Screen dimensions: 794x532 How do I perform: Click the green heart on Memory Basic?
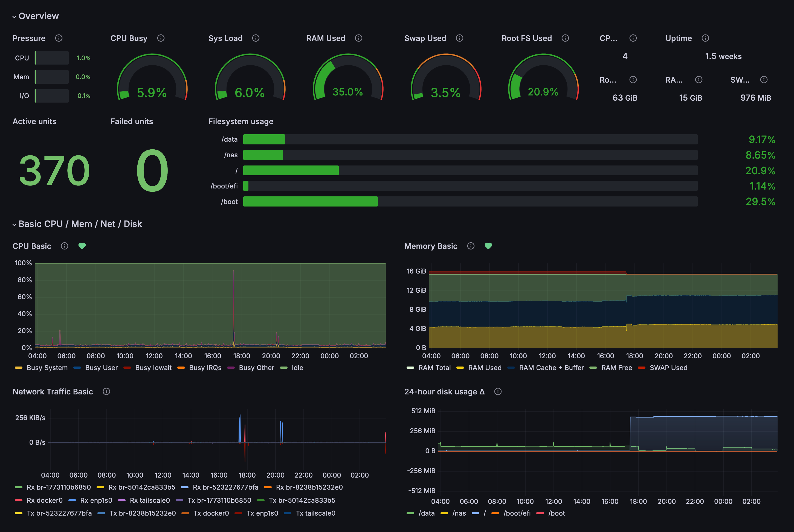pos(488,246)
